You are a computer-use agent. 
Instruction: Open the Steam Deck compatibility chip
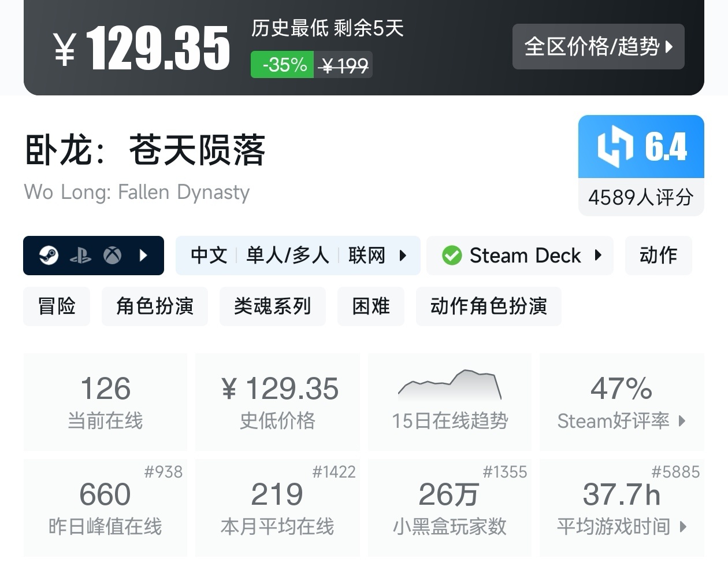click(520, 256)
